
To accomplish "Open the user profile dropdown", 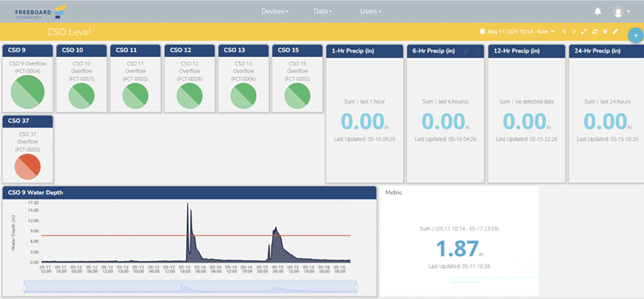I will click(x=621, y=12).
